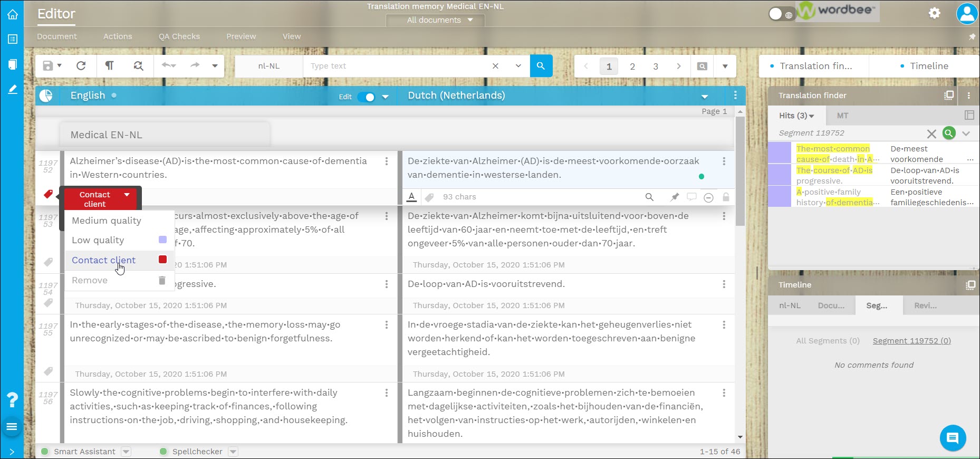This screenshot has height=459, width=980.
Task: Click the refresh icon in the toolbar
Action: tap(81, 66)
